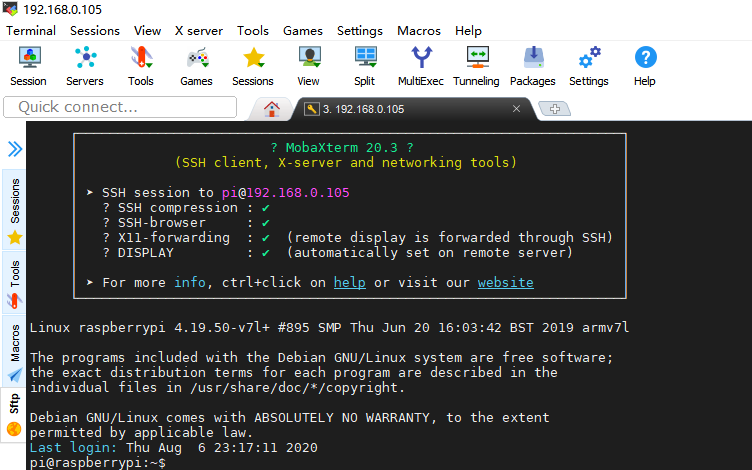Open a new tab with the plus icon
Screen dimensions: 752x470
555,109
